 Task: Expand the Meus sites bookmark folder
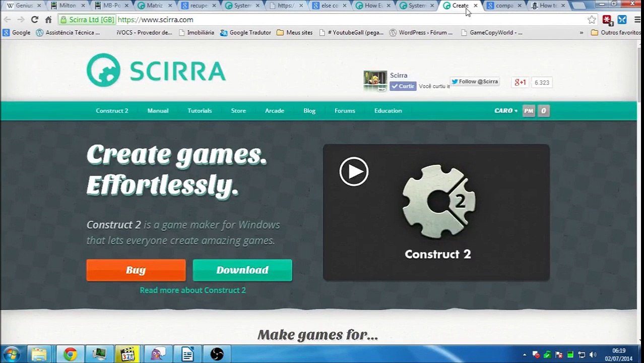coord(294,32)
